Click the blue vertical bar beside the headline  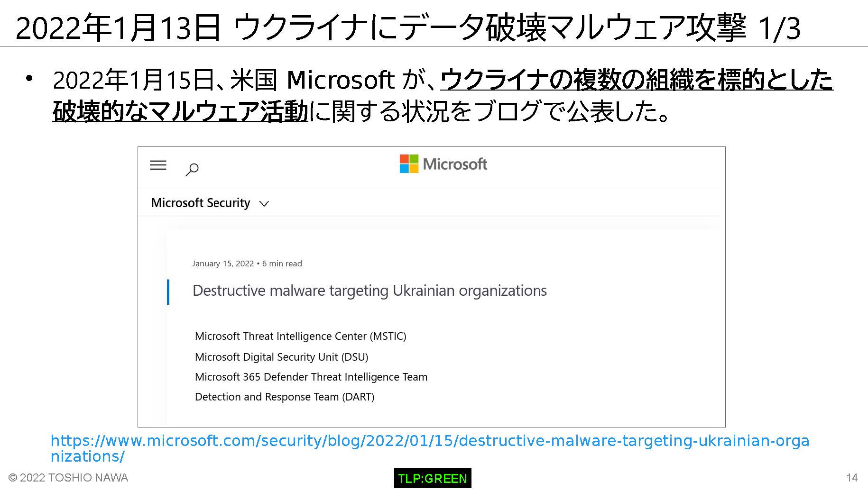click(x=168, y=292)
